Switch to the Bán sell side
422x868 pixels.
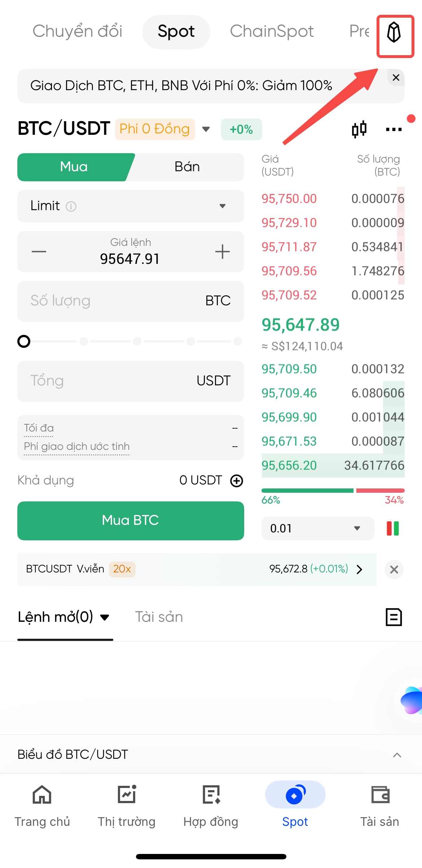(187, 167)
